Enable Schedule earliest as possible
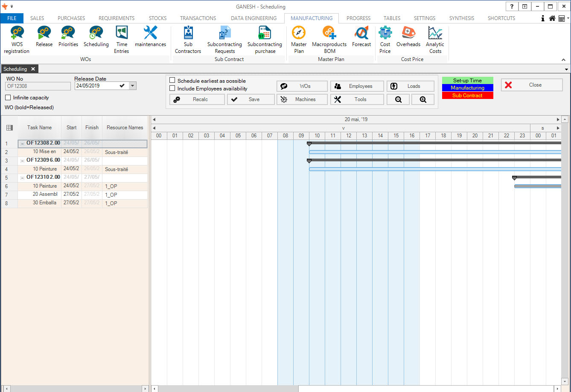Screen dimensions: 571x392 (x=172, y=80)
